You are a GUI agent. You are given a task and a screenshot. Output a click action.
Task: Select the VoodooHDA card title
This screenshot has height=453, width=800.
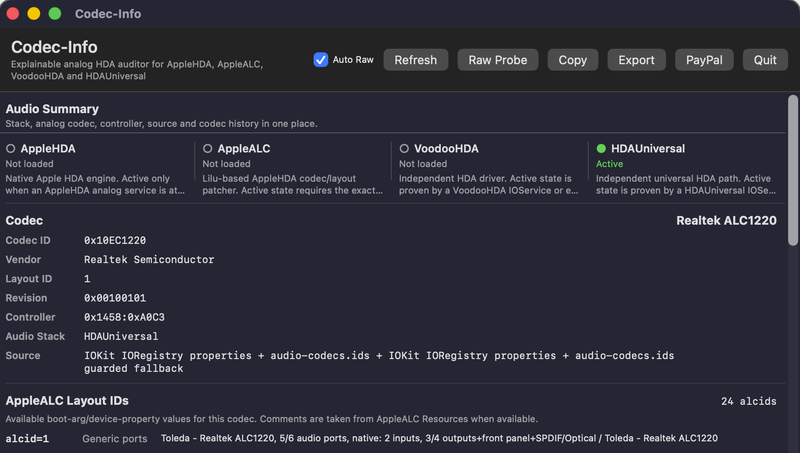coord(446,148)
